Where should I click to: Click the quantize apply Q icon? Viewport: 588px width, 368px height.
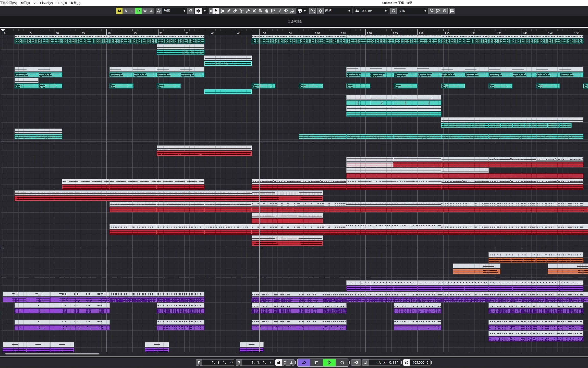coord(393,11)
